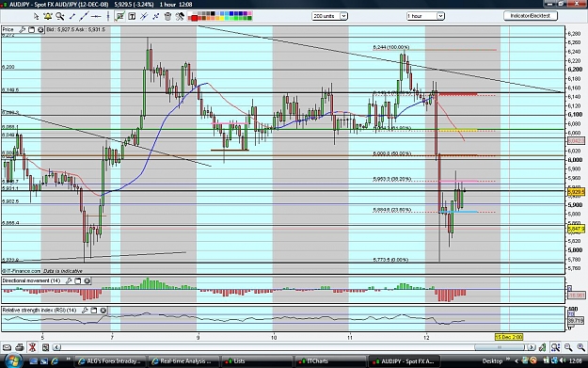This screenshot has width=588, height=368.
Task: Click the trash can delete tool
Action: pos(167,16)
